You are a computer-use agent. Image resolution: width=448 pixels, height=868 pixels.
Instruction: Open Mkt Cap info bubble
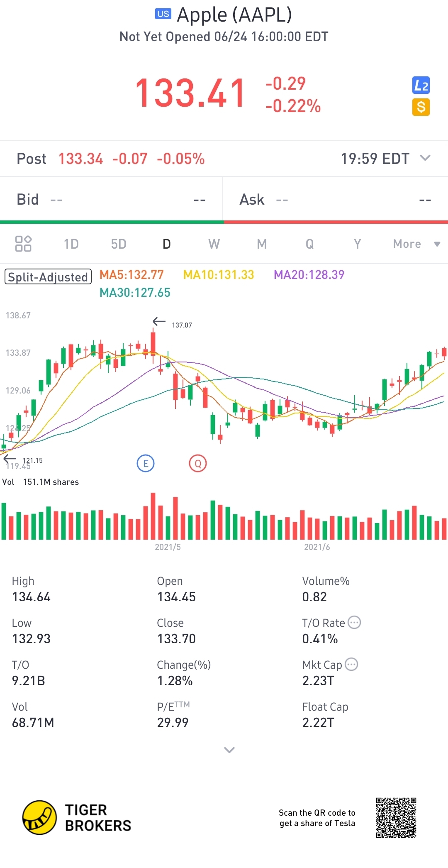[x=351, y=664]
